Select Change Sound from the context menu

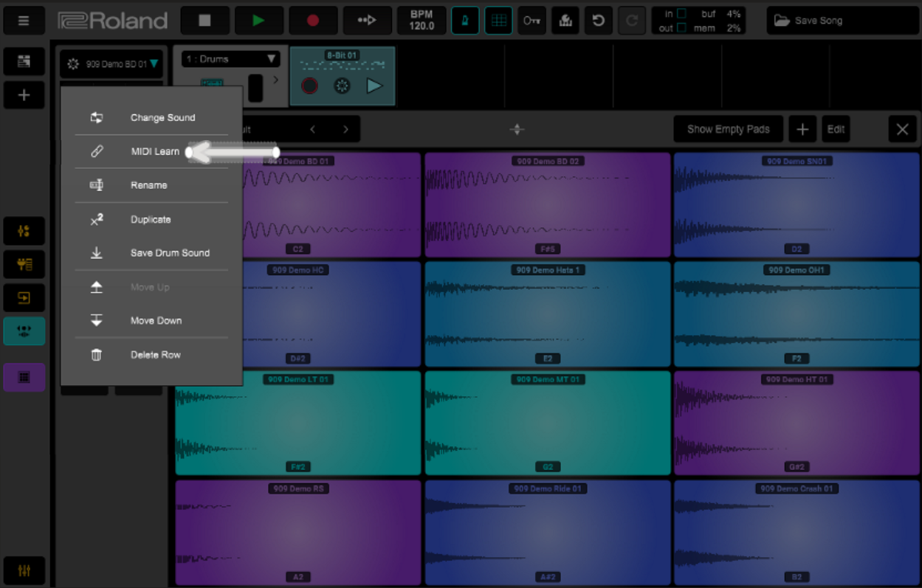(x=151, y=117)
